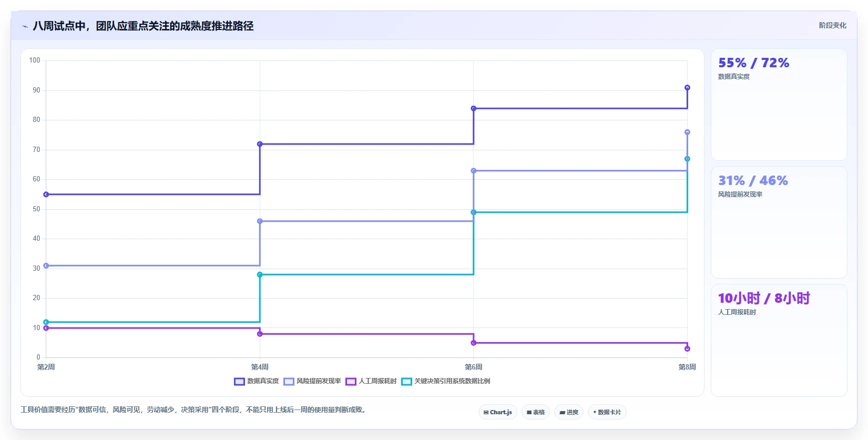
Task: Click the purple 人工周报耗时 point at 第8周
Action: [687, 349]
